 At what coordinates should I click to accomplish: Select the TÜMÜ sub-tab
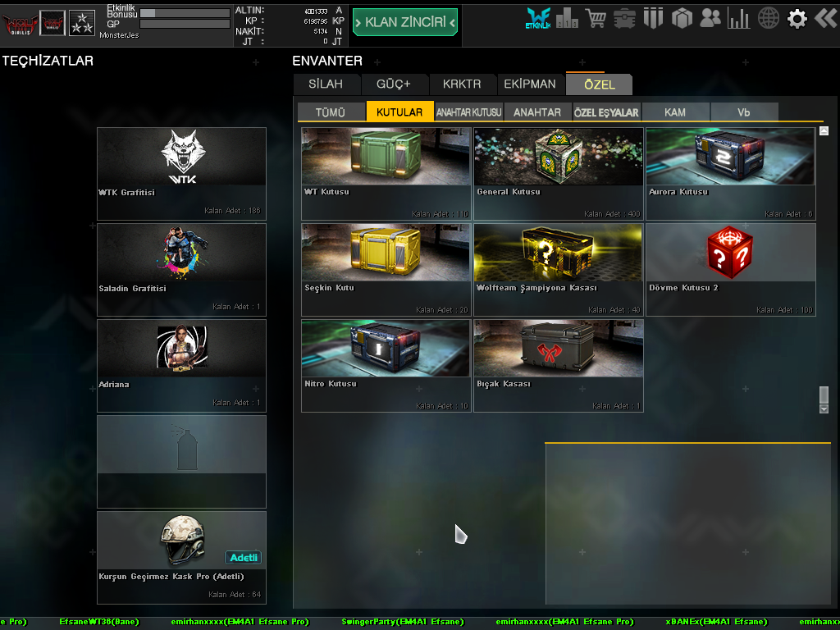tap(330, 112)
